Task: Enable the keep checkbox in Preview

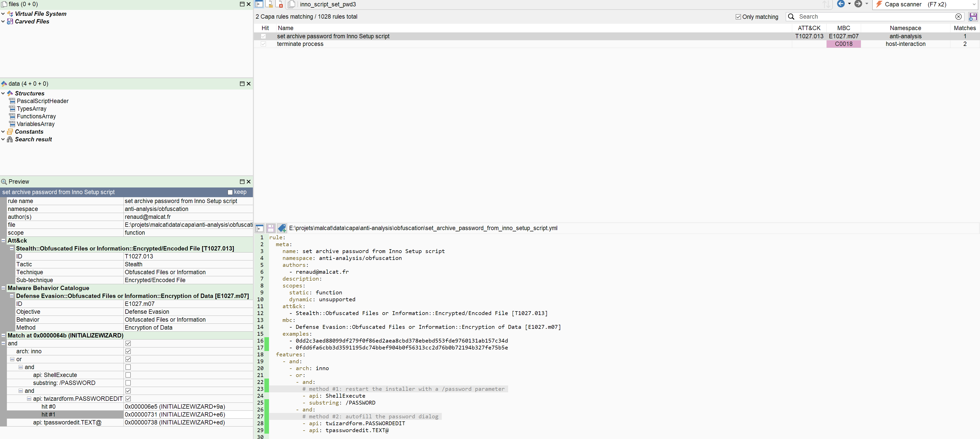Action: [x=230, y=192]
